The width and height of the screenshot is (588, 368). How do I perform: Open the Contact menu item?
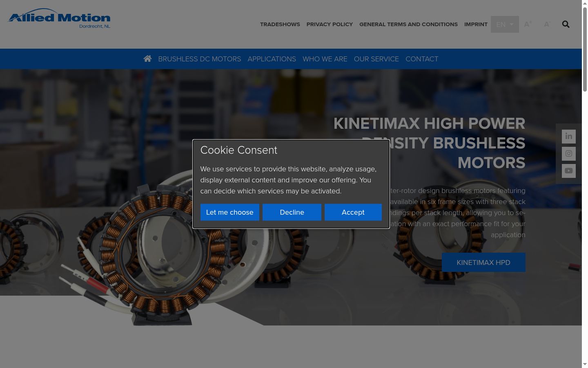[422, 59]
